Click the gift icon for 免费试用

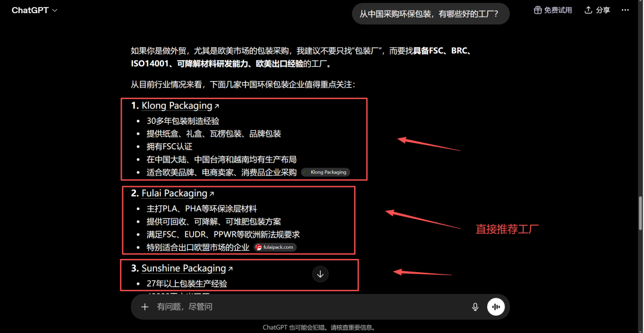538,10
